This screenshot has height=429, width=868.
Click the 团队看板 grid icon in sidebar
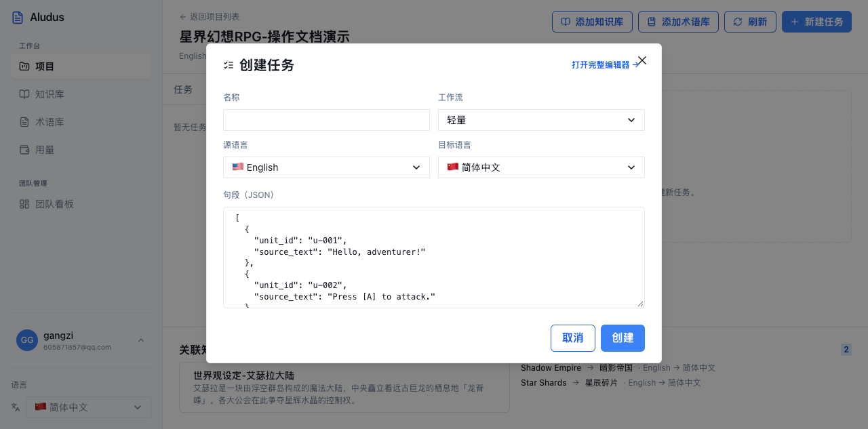[x=24, y=204]
